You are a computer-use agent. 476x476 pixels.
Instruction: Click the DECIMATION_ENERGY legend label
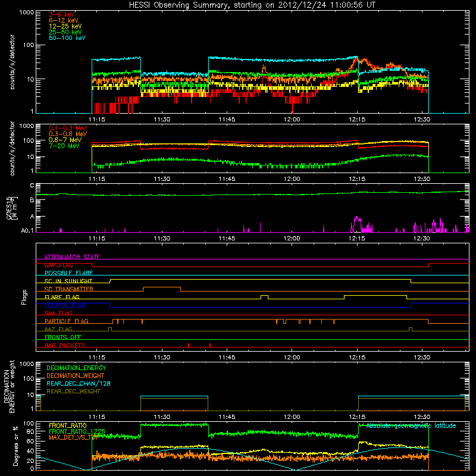click(76, 368)
